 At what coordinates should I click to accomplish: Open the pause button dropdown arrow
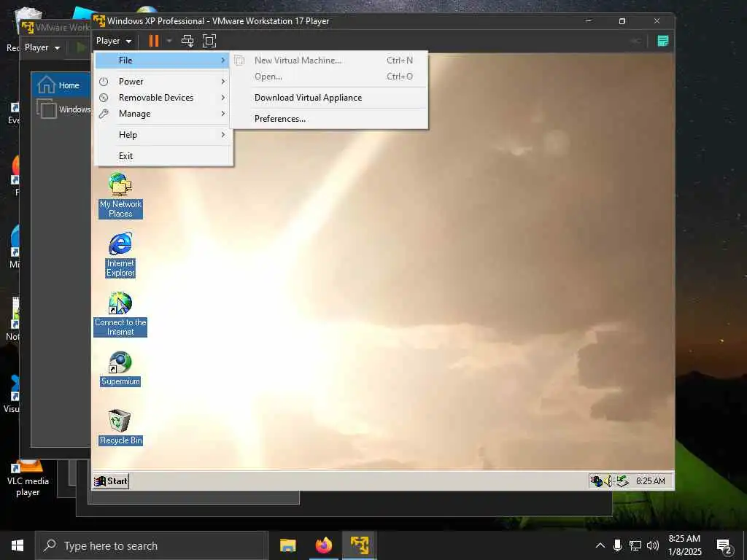click(x=169, y=41)
